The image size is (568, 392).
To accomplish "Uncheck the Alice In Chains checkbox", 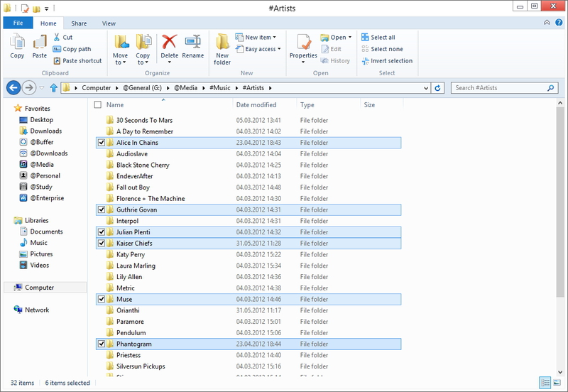I will [x=102, y=143].
